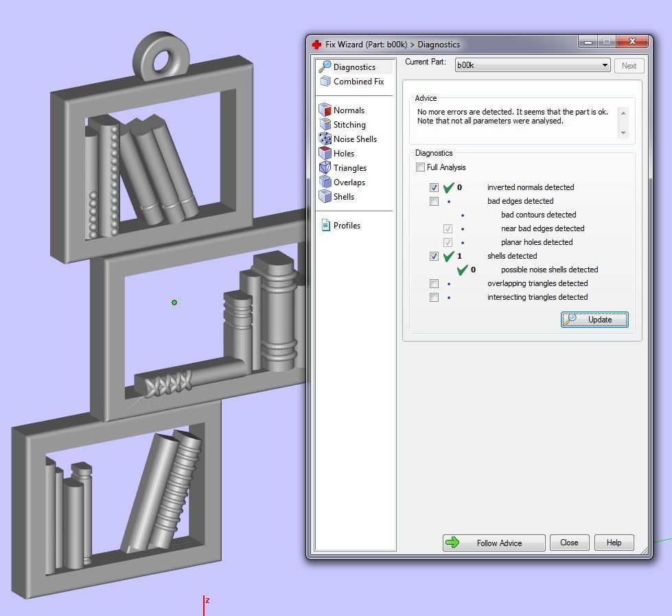Click the magnifier icon on Update button
The image size is (672, 616).
pos(570,319)
